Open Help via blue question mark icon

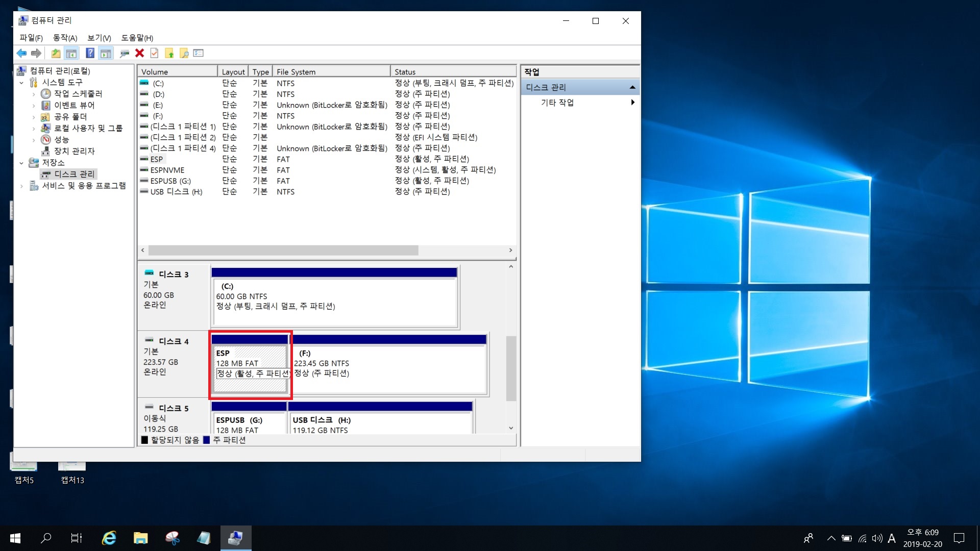coord(90,53)
